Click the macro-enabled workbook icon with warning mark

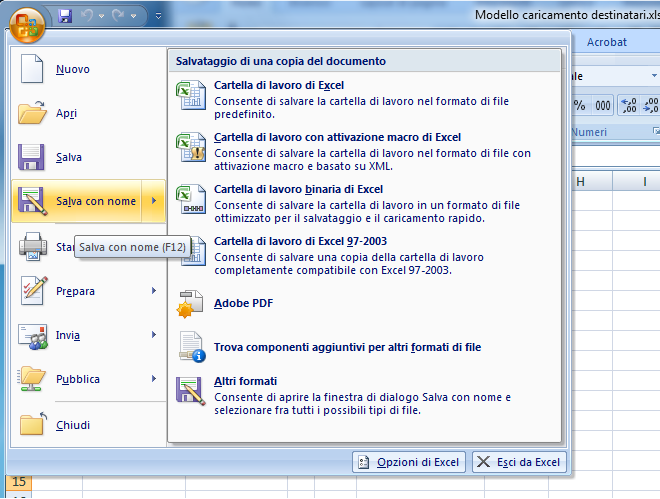coord(191,147)
